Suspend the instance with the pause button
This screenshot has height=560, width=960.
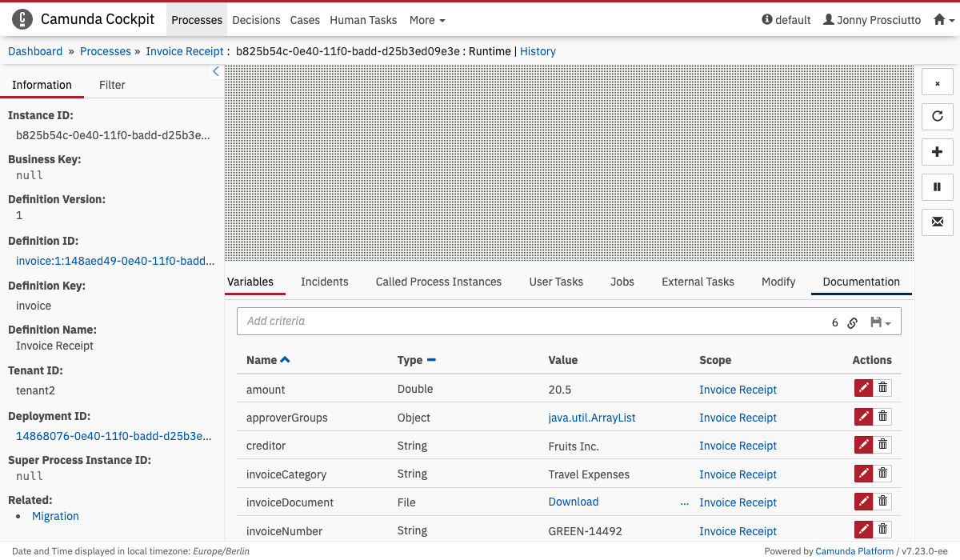click(937, 187)
